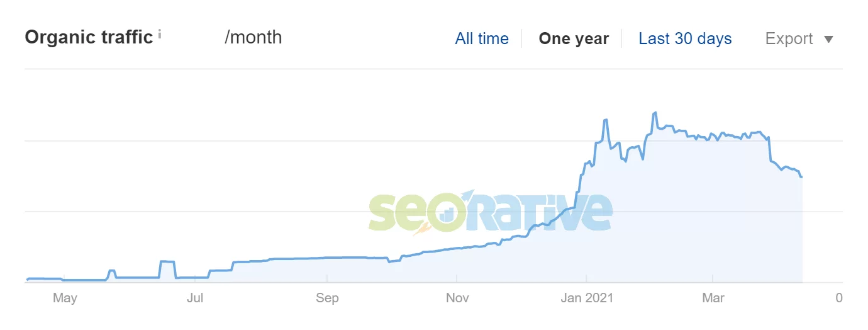Click the Export text label
The width and height of the screenshot is (868, 330).
[789, 38]
